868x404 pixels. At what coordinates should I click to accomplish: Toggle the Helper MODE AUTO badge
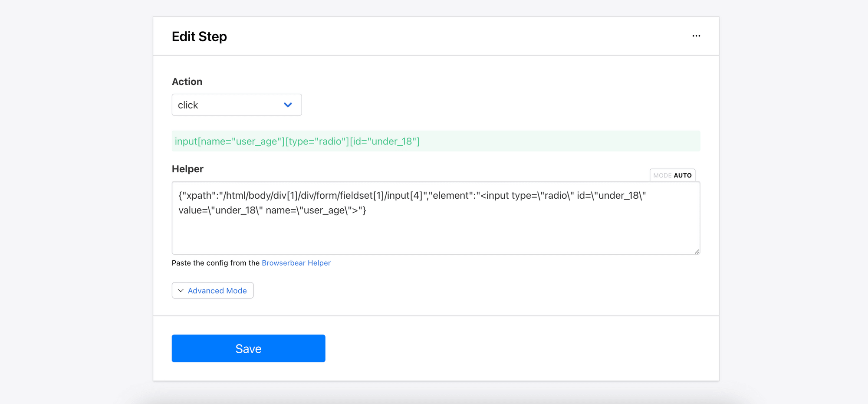click(x=673, y=175)
